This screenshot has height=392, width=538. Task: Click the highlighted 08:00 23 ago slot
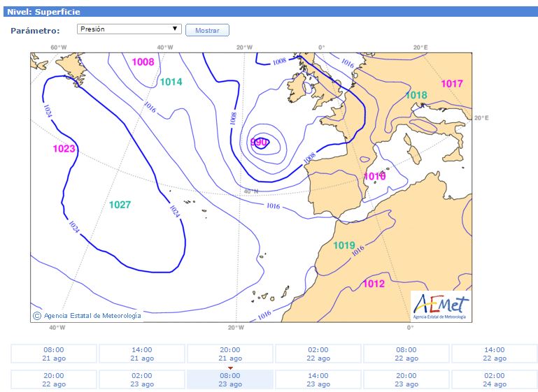point(229,379)
